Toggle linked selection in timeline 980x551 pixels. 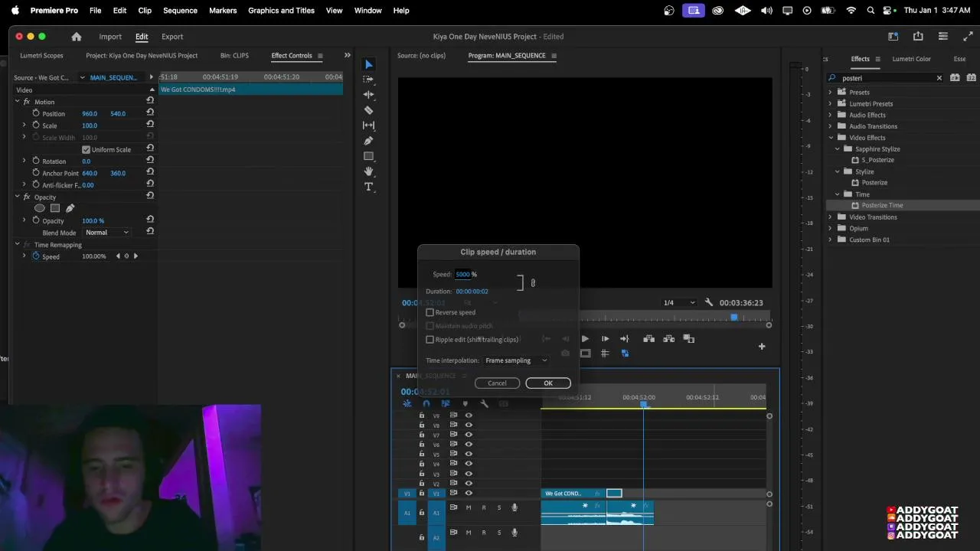pyautogui.click(x=446, y=404)
